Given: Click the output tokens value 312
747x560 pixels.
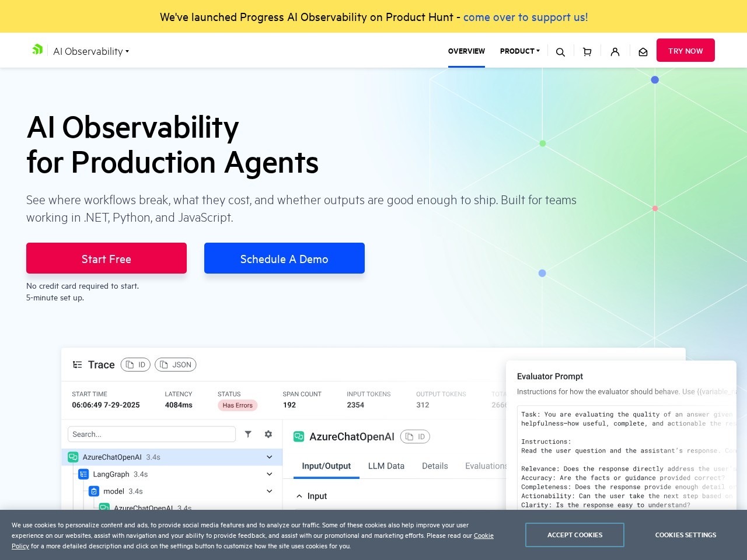Looking at the screenshot, I should (x=423, y=405).
